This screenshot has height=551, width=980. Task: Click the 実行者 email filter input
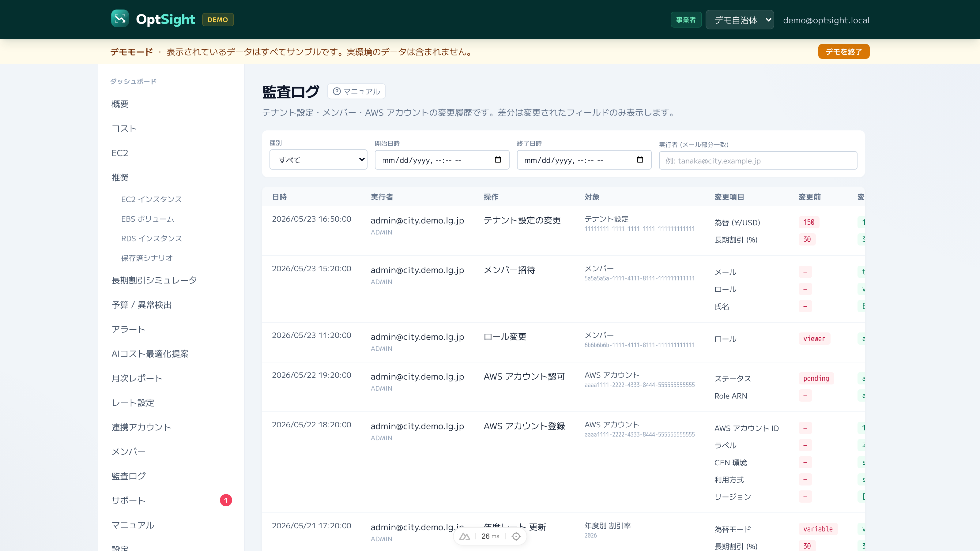(758, 161)
